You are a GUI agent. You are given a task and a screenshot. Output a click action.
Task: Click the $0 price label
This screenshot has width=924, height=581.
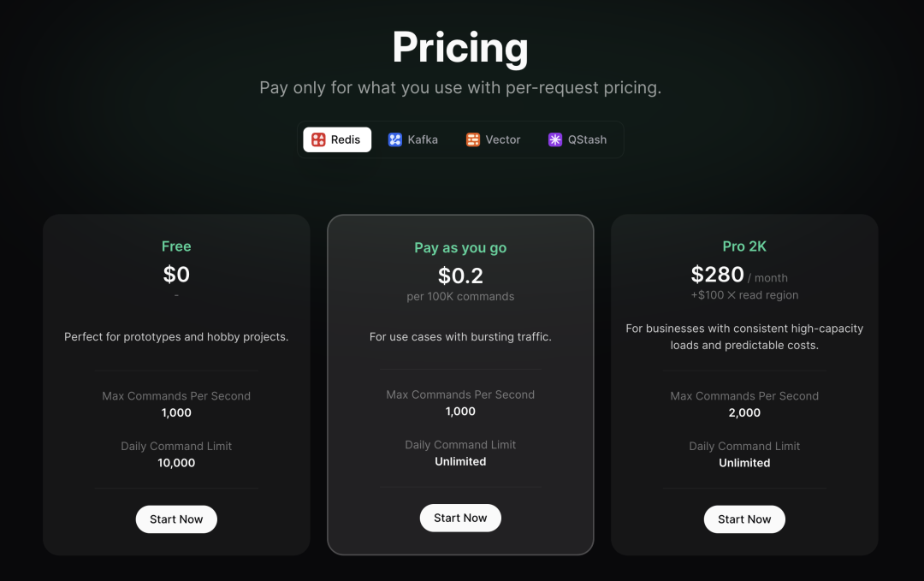pos(176,275)
